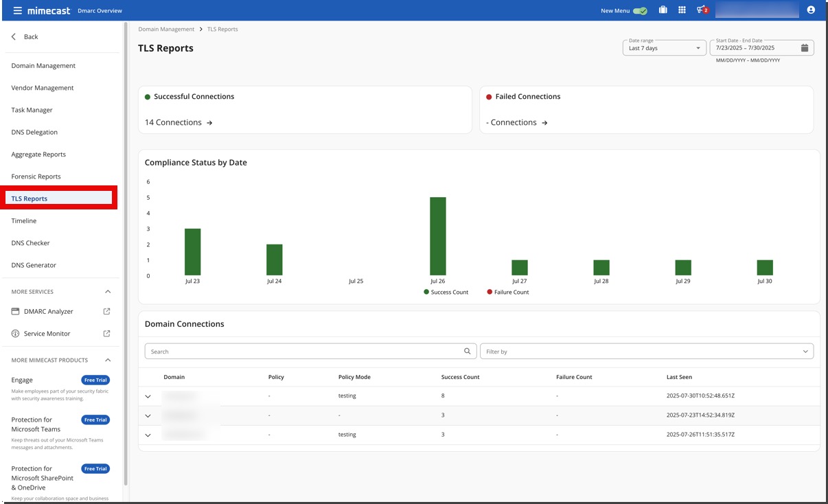Click the Jul 30 success bar
The image size is (828, 504).
tap(765, 268)
